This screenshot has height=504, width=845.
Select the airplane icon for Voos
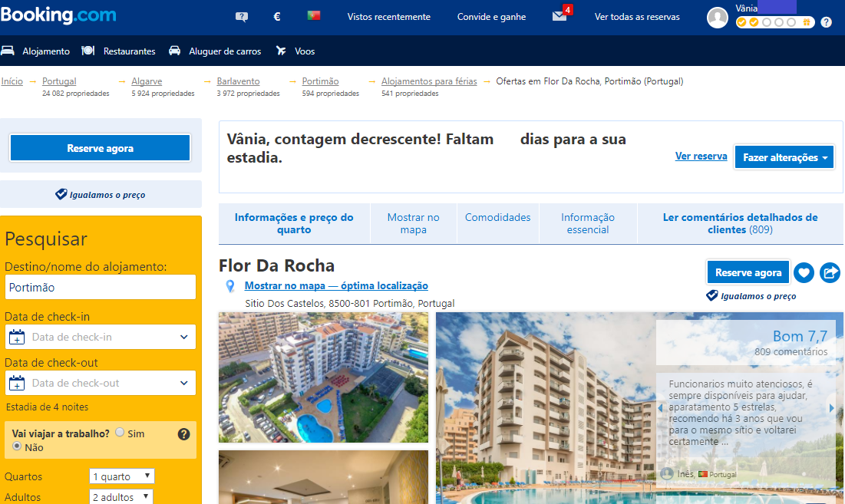tap(282, 51)
